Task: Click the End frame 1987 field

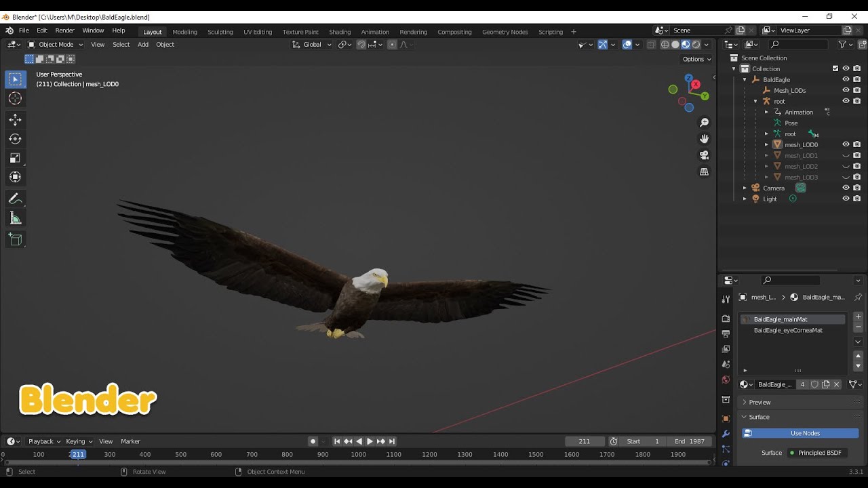Action: tap(690, 441)
